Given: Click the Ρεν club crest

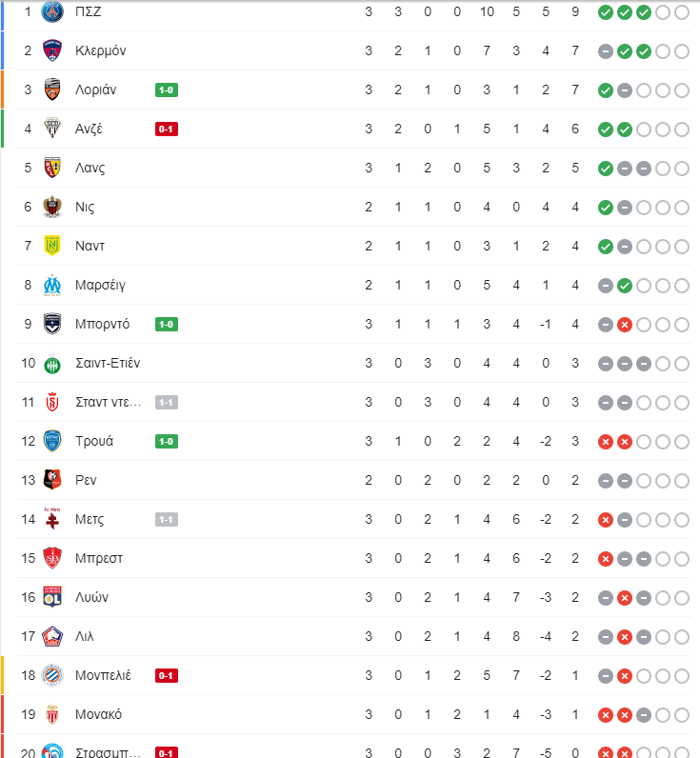Looking at the screenshot, I should [52, 480].
